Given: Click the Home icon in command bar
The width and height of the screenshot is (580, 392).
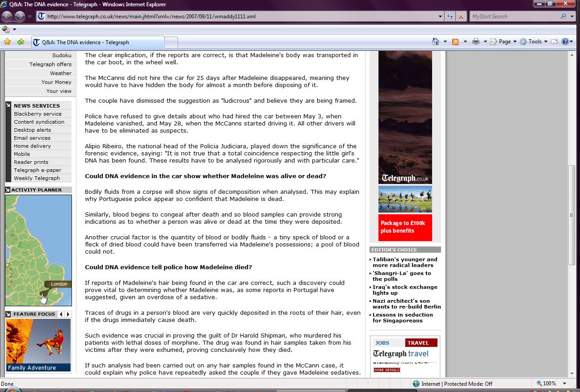Looking at the screenshot, I should [x=436, y=42].
